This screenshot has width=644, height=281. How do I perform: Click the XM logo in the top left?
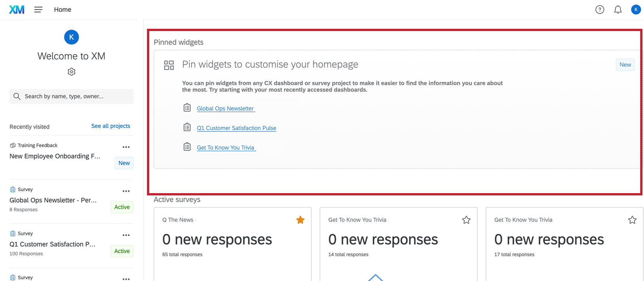click(x=16, y=9)
